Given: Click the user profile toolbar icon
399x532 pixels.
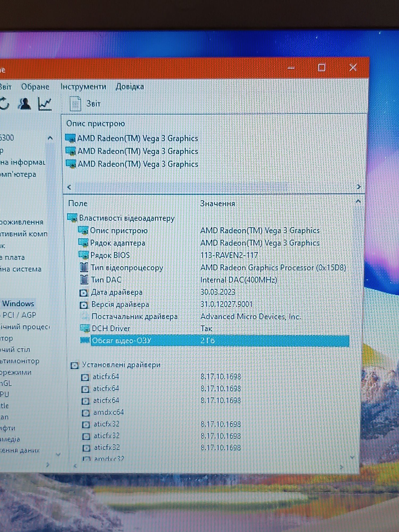Looking at the screenshot, I should coord(24,104).
